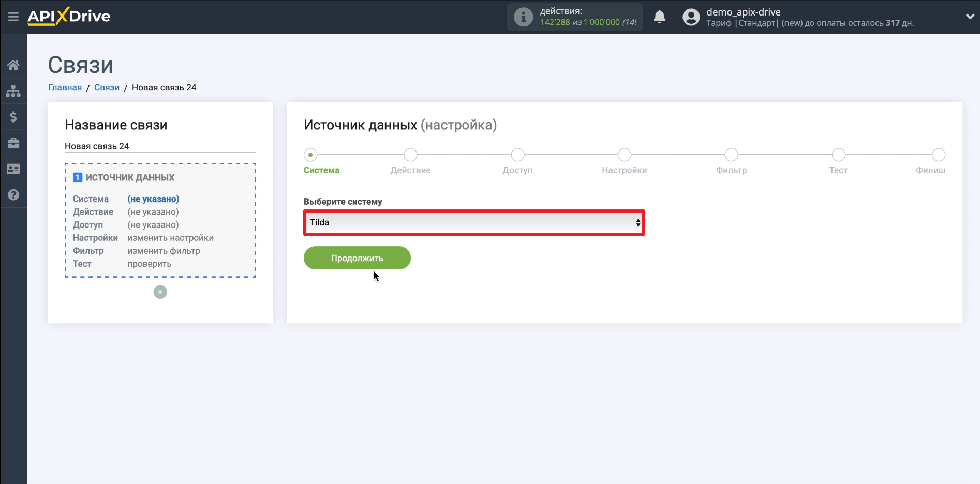980x484 pixels.
Task: Click the actions info icon
Action: pyautogui.click(x=523, y=17)
